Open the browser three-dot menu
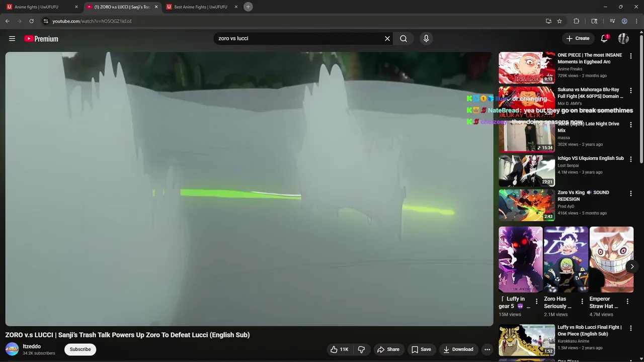The width and height of the screenshot is (644, 362). [636, 21]
